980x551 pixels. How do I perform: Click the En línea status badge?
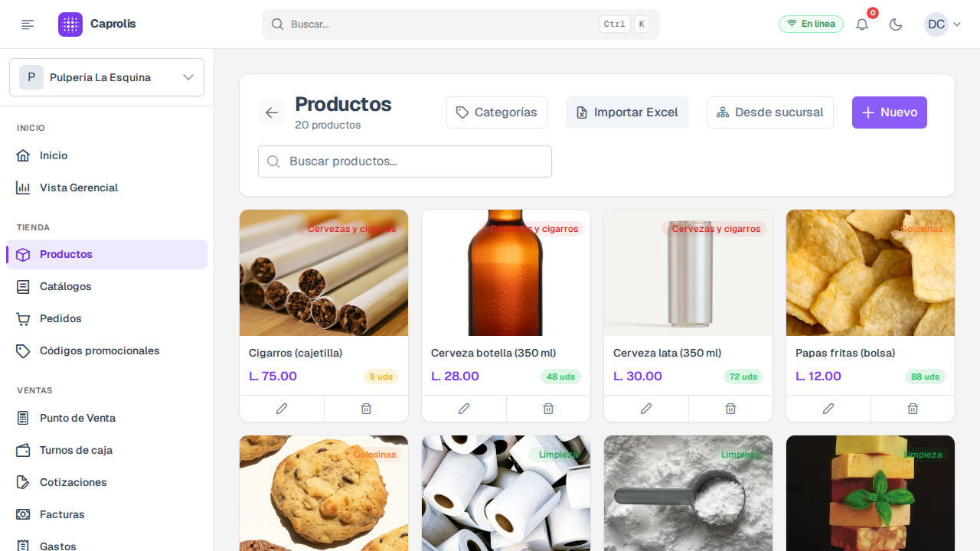(811, 24)
